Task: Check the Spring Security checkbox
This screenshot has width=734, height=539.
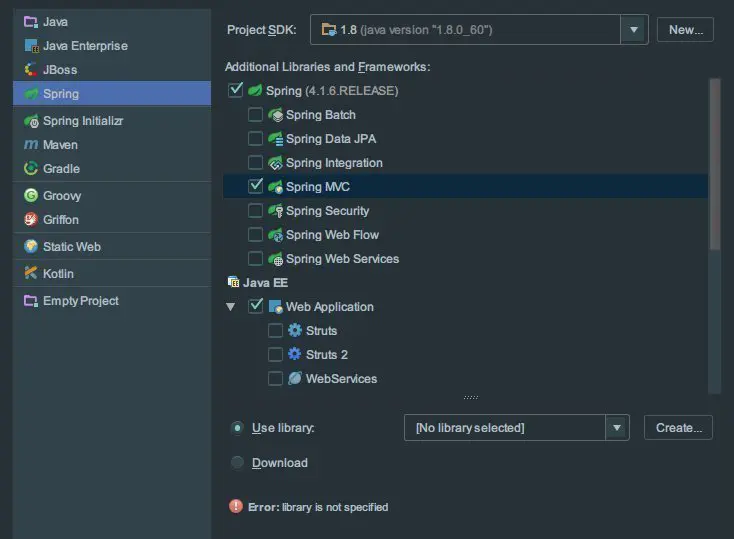Action: click(256, 211)
